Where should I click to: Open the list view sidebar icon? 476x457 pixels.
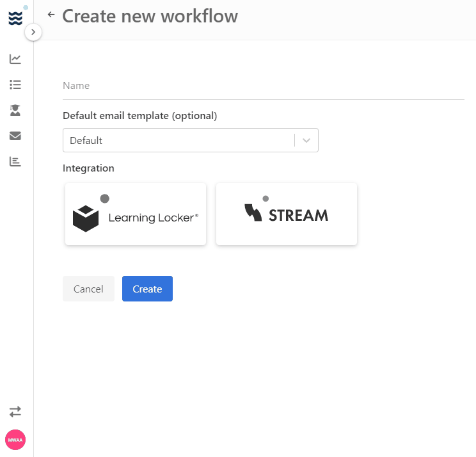(15, 84)
